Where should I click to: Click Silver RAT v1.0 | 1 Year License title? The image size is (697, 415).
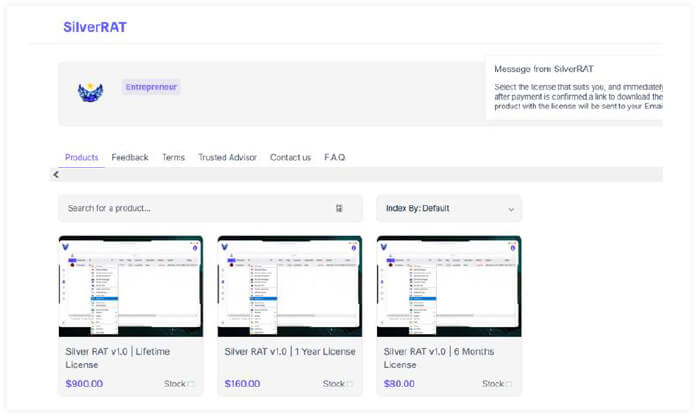(x=290, y=351)
